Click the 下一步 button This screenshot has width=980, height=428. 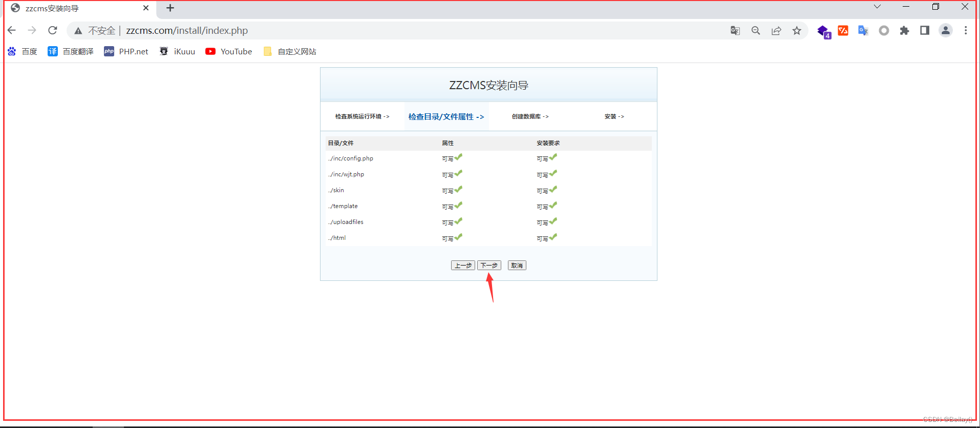pos(489,265)
